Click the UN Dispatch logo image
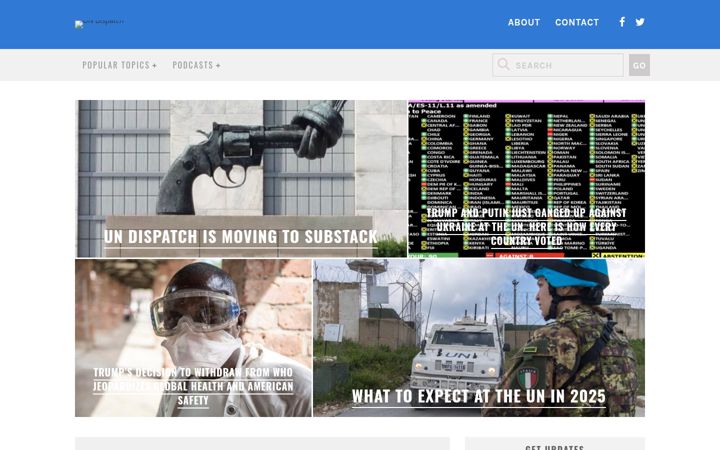Screen dimensions: 720x450 pos(99,23)
